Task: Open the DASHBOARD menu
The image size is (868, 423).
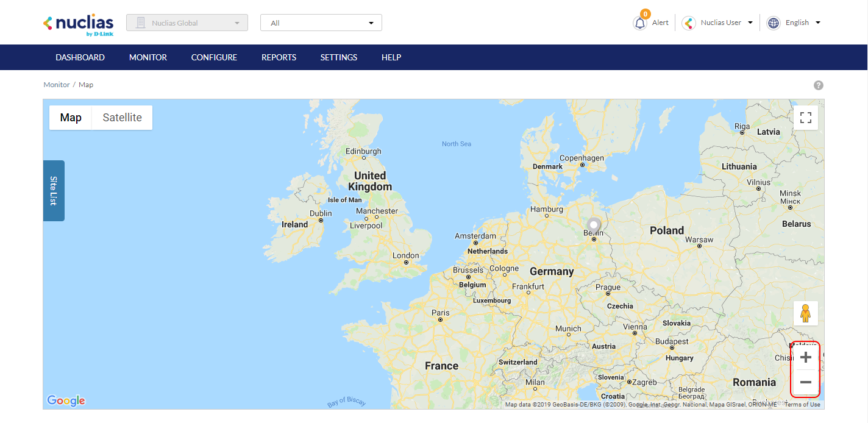Action: [x=80, y=57]
